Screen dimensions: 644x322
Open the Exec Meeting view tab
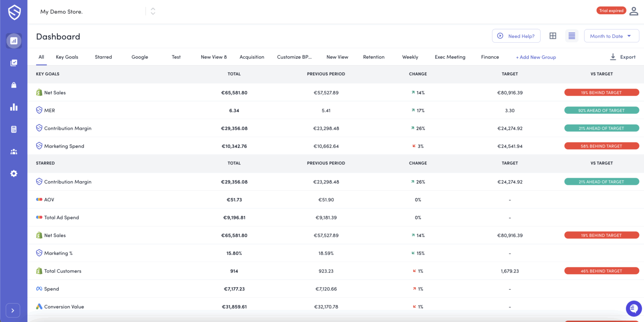click(450, 57)
